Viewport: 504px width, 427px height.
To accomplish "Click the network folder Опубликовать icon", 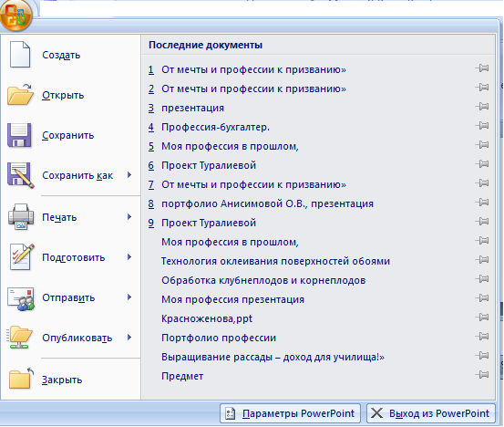I will pos(20,338).
